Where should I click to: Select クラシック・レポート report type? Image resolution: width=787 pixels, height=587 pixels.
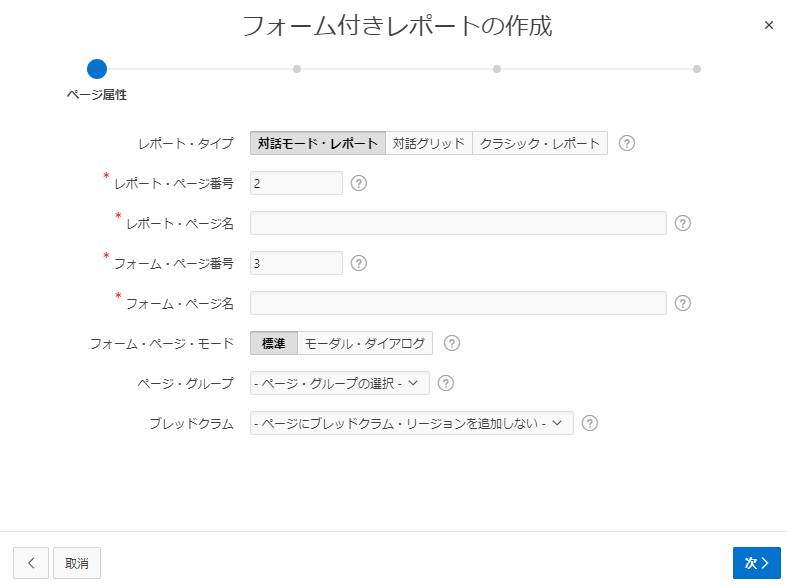click(x=540, y=143)
